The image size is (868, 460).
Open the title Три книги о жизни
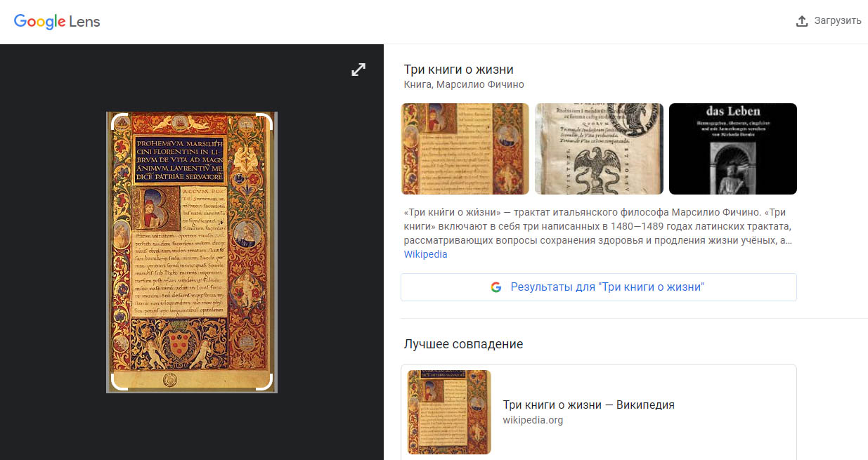[459, 70]
